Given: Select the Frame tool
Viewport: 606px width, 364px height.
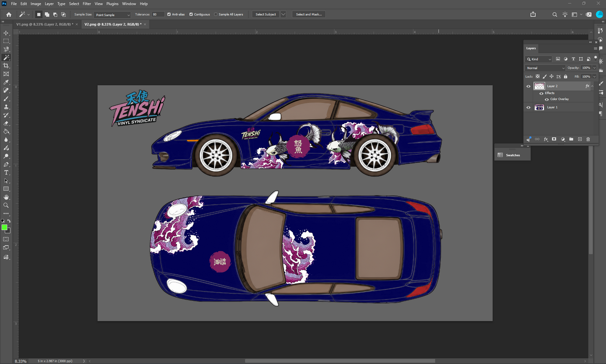Looking at the screenshot, I should (6, 74).
